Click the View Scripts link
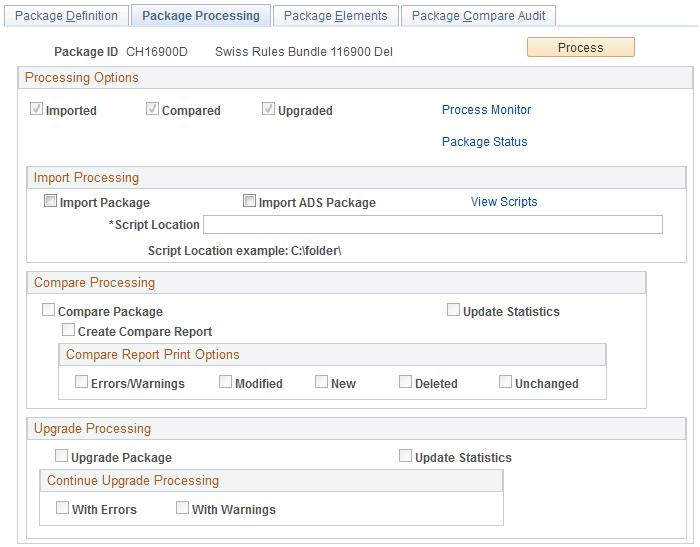 [504, 202]
